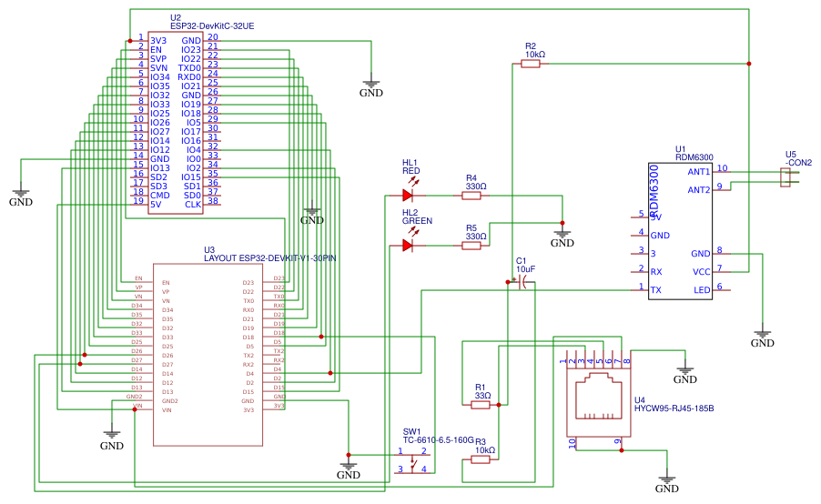The image size is (821, 504).
Task: Click the wire junction dot at U2 pin 1
Action: pyautogui.click(x=130, y=41)
